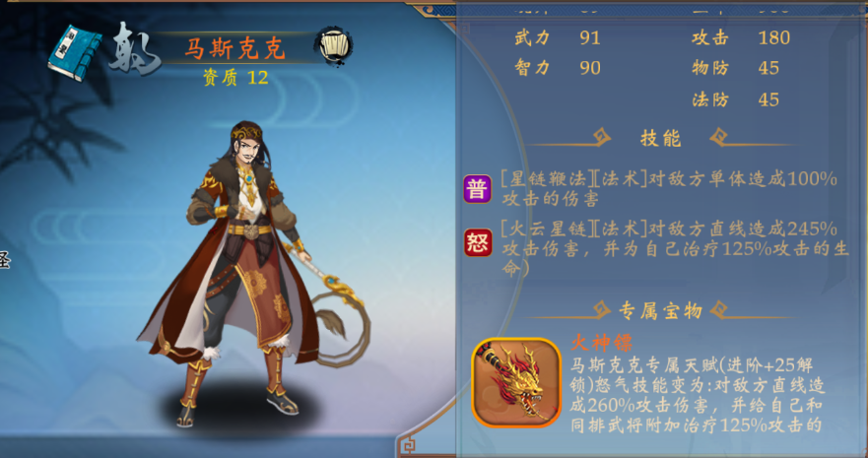Click the 智力 90 stat row

tap(558, 68)
